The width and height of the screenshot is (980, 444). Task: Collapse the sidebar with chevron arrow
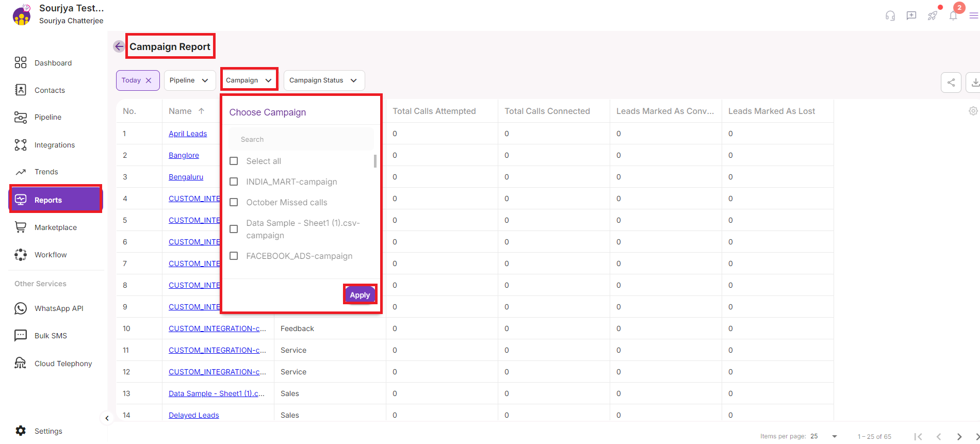107,418
